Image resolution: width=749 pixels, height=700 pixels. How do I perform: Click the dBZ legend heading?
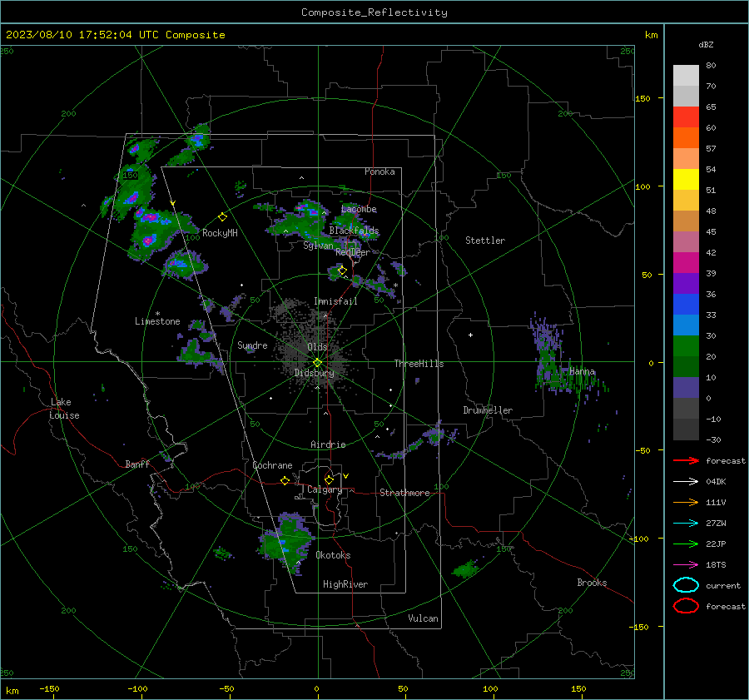[706, 44]
